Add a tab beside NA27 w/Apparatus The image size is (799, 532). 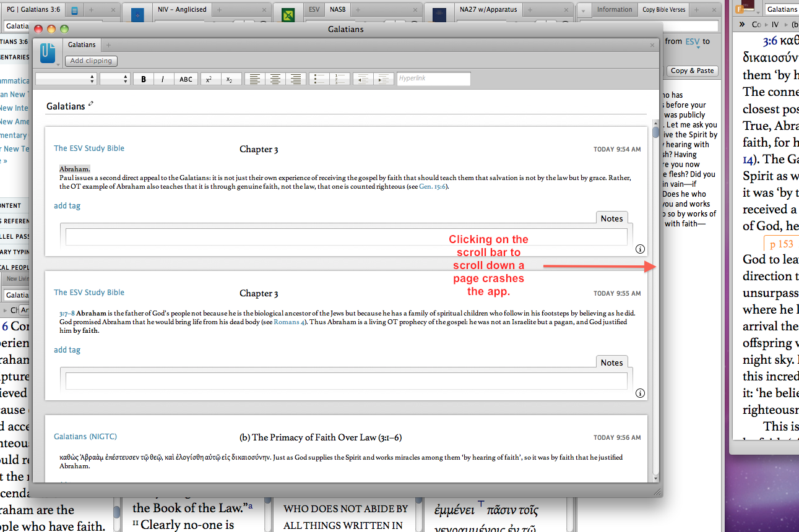[x=530, y=10]
